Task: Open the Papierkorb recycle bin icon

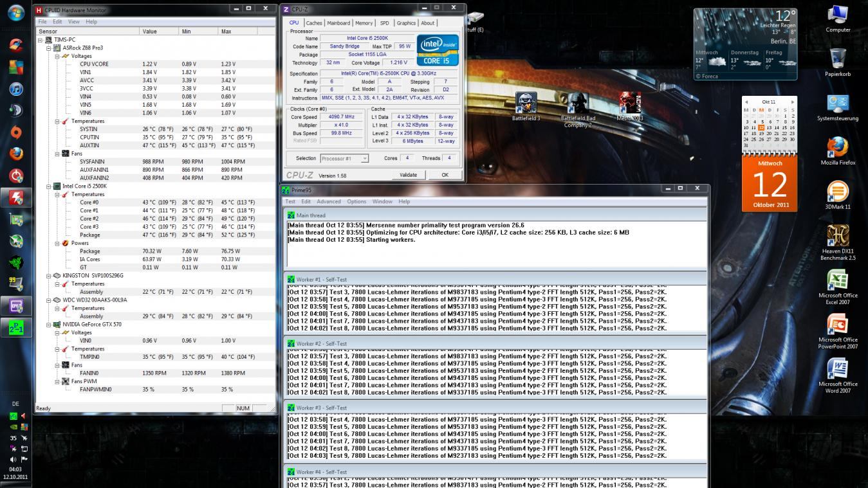Action: pos(838,62)
